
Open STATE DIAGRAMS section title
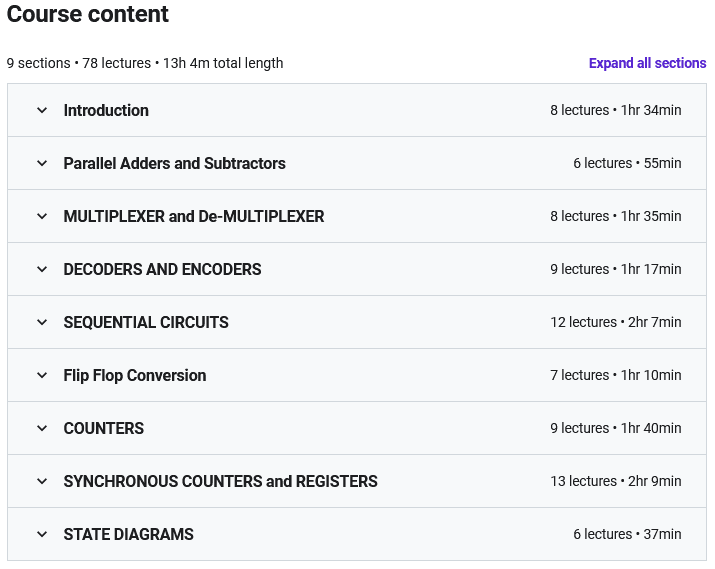point(129,534)
